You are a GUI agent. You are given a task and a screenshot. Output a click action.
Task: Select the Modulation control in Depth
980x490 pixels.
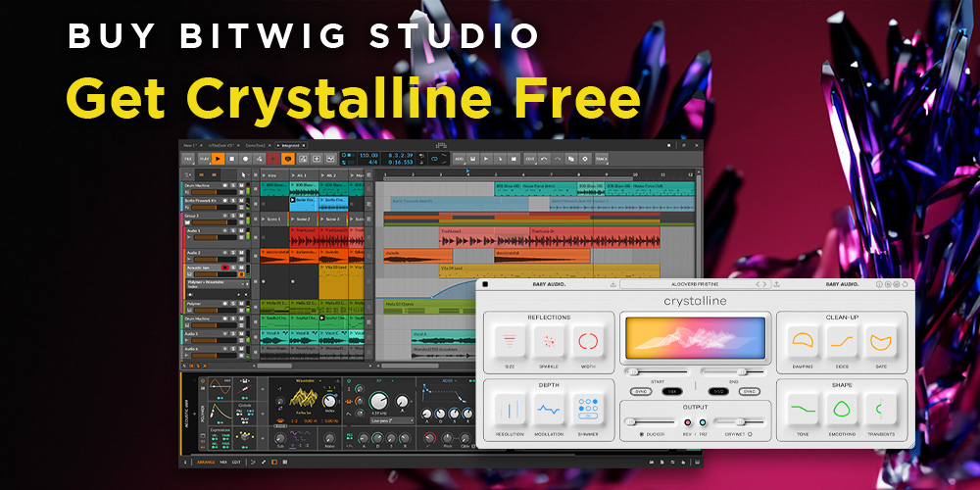(x=549, y=410)
